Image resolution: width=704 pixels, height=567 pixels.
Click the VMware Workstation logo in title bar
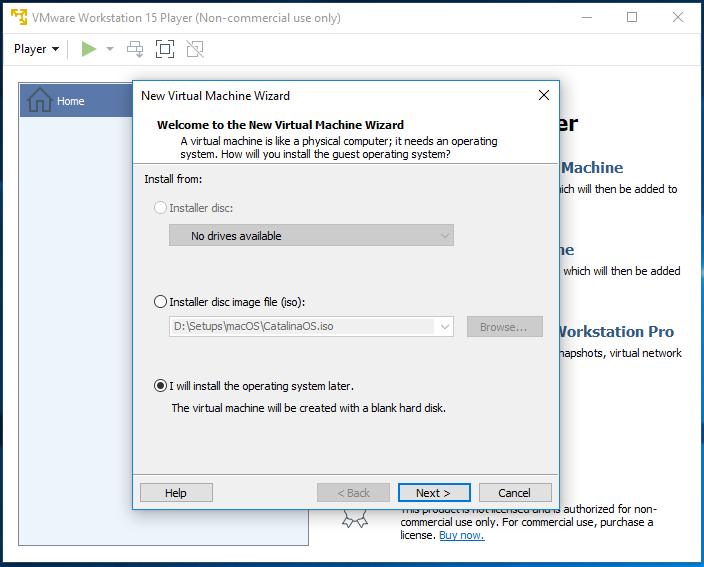pos(19,17)
